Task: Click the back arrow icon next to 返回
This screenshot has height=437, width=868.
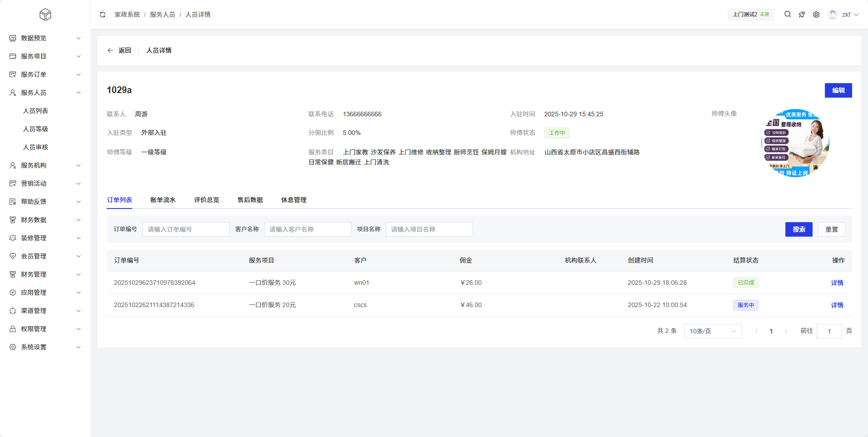Action: (x=110, y=50)
